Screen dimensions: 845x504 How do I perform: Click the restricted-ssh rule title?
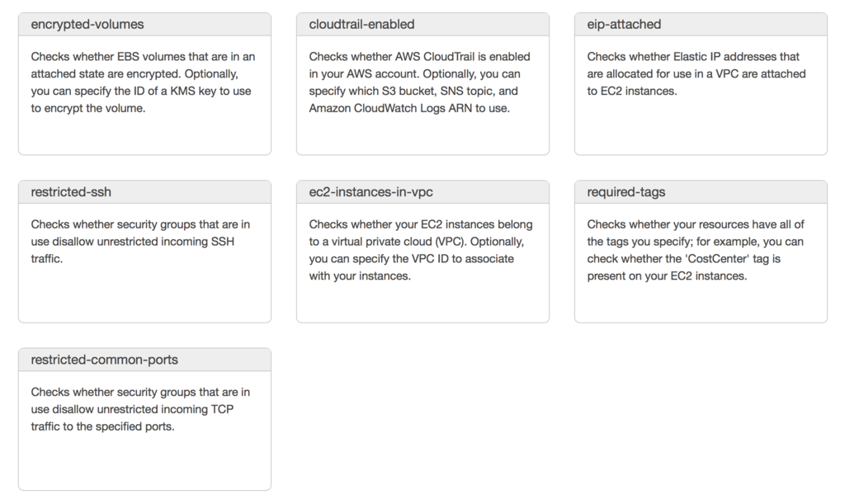pyautogui.click(x=71, y=192)
